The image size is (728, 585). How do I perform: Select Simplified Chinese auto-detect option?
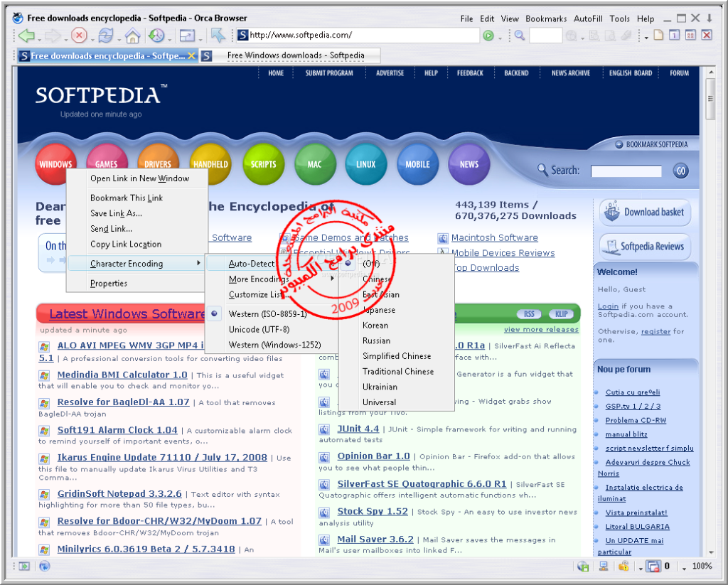click(x=396, y=355)
